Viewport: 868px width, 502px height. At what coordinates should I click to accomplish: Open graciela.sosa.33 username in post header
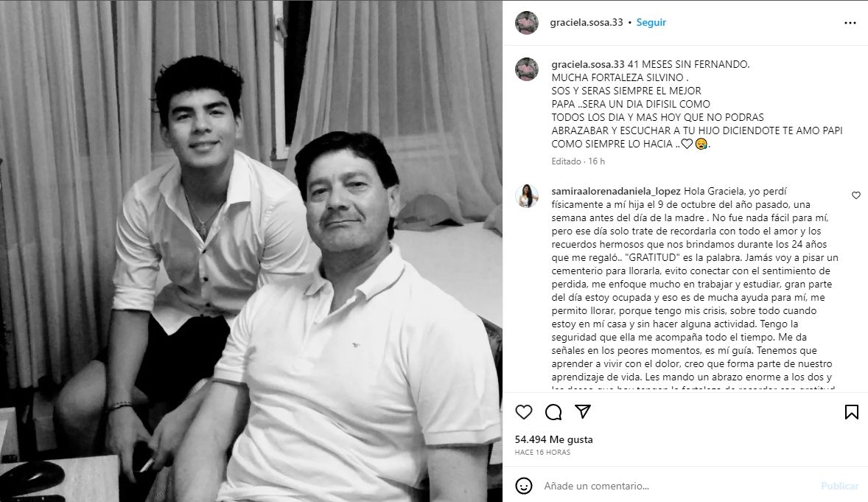pos(587,22)
